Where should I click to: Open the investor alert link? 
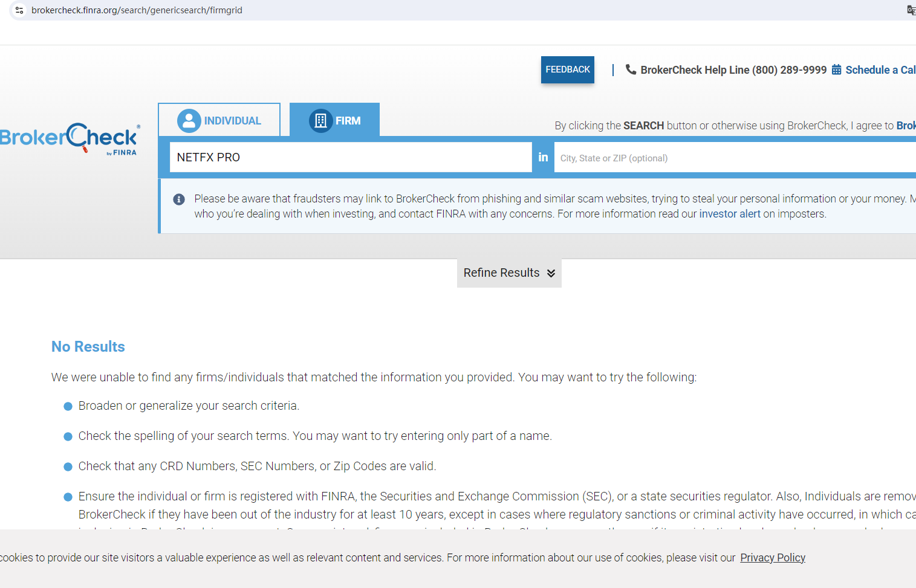tap(730, 214)
